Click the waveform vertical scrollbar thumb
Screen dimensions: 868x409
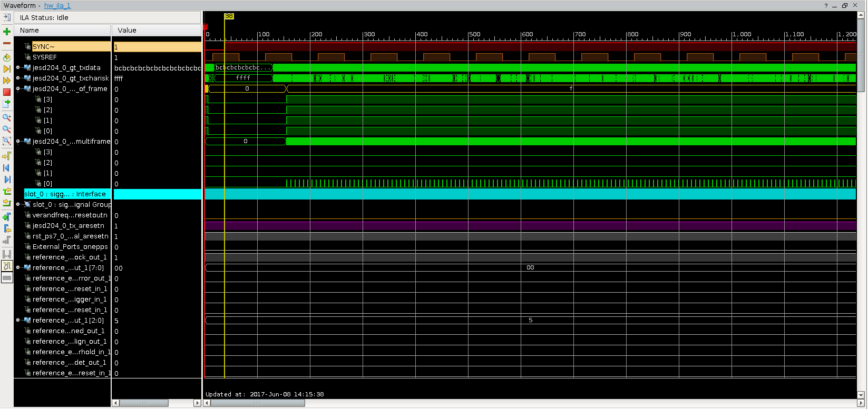point(861,55)
